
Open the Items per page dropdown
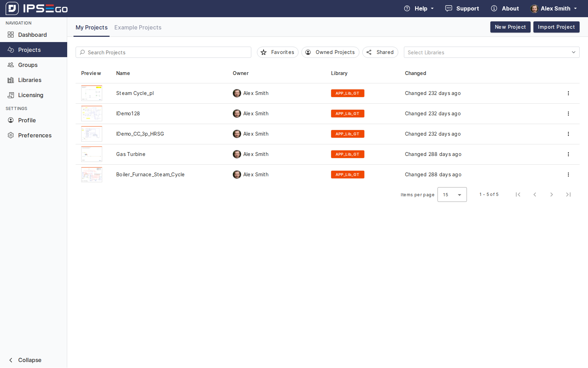point(452,195)
